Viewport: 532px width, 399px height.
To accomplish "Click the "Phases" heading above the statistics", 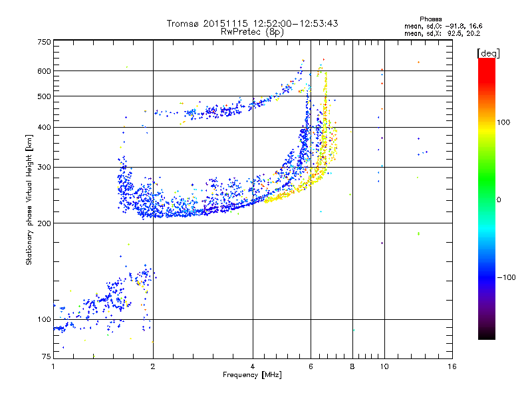I will [x=430, y=19].
